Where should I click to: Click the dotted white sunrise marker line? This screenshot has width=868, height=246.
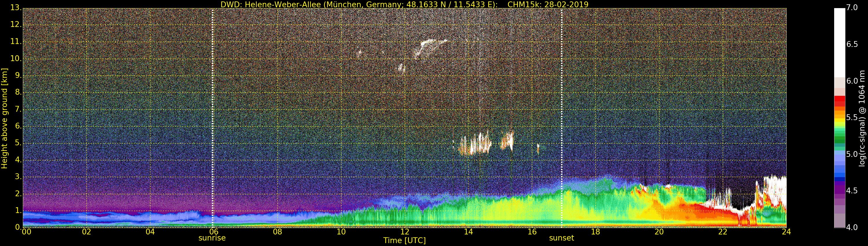tap(213, 118)
